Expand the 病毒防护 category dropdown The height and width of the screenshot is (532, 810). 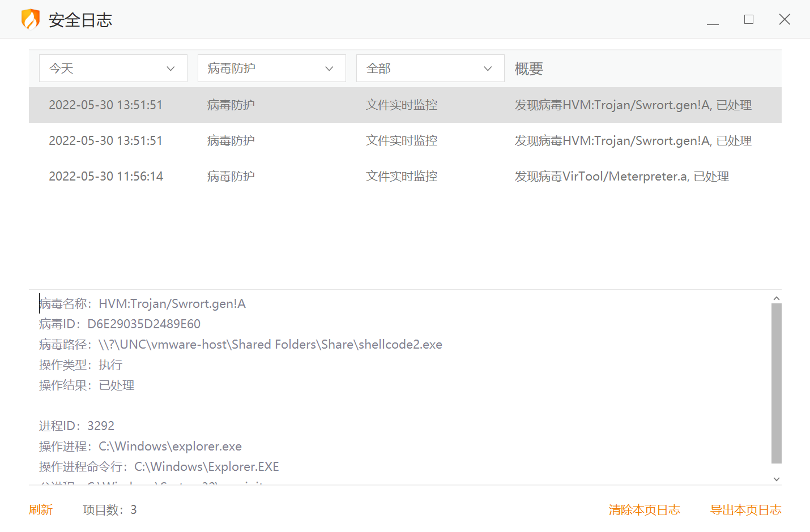click(271, 68)
